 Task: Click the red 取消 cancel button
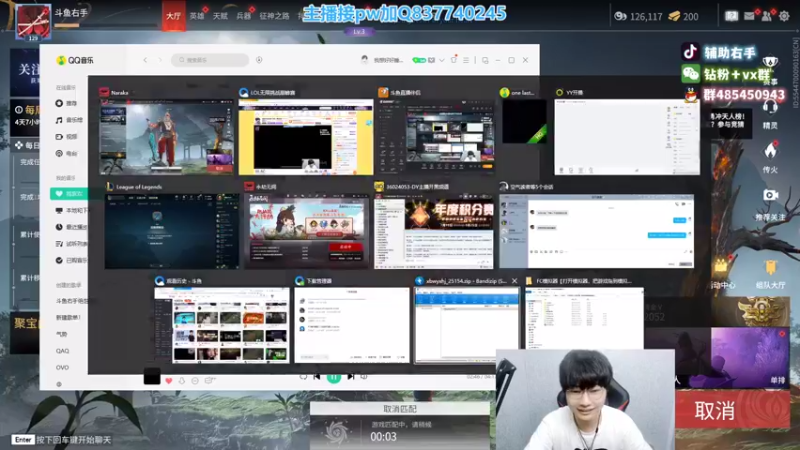(732, 410)
